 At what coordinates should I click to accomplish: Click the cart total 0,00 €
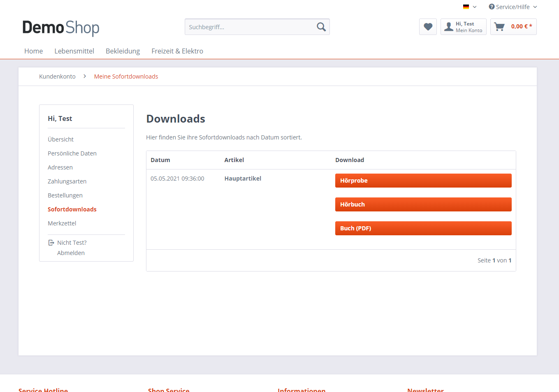[x=522, y=26]
